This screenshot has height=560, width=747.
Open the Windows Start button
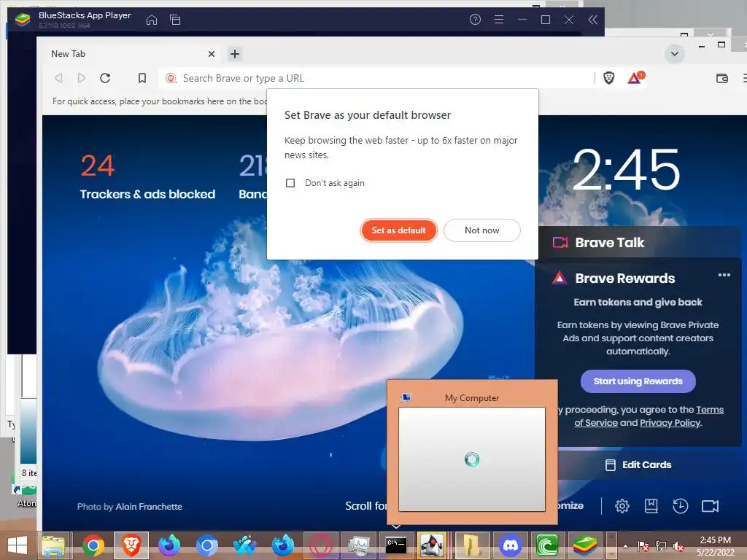[x=18, y=545]
